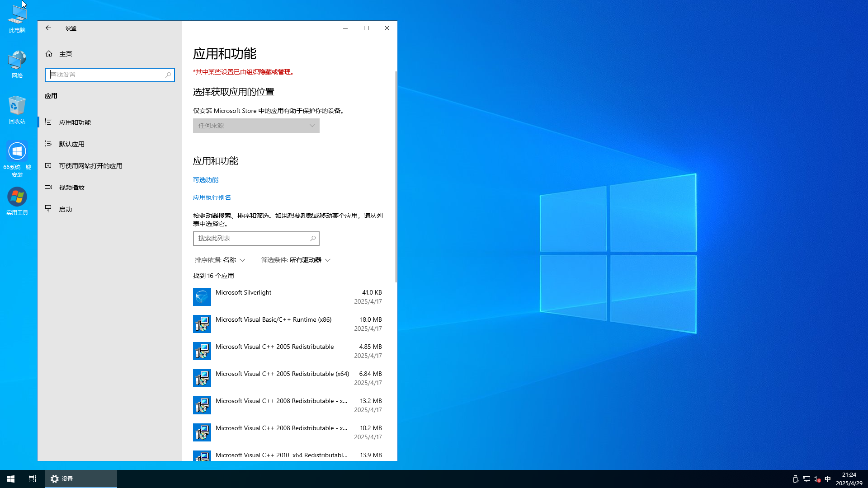Image resolution: width=868 pixels, height=488 pixels.
Task: Maximize the 设置 window
Action: point(366,28)
